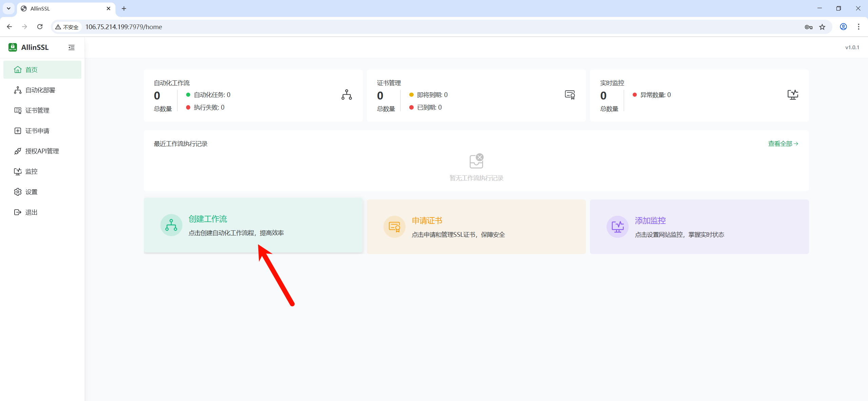868x401 pixels.
Task: Click 点击创建自动化工作流程，提高效率 description
Action: tap(236, 233)
